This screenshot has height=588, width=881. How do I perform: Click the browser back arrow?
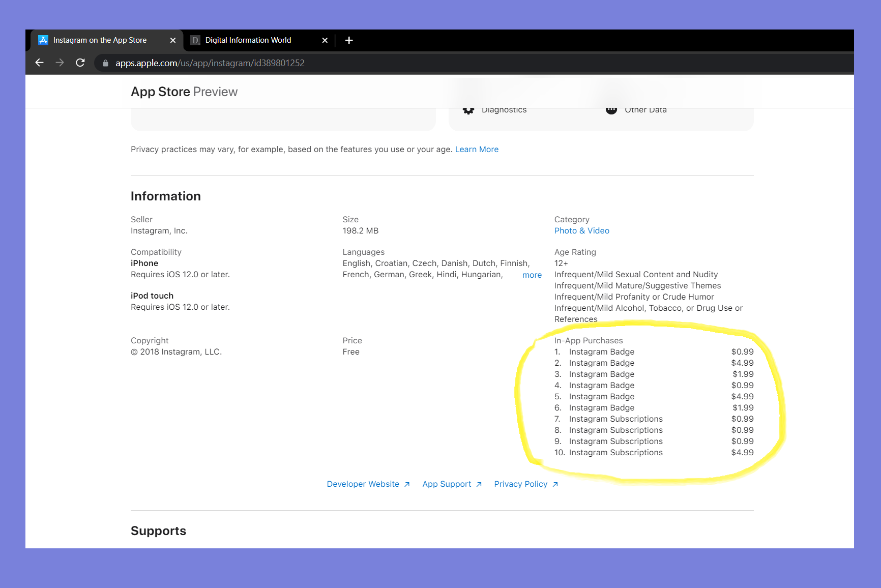tap(39, 63)
